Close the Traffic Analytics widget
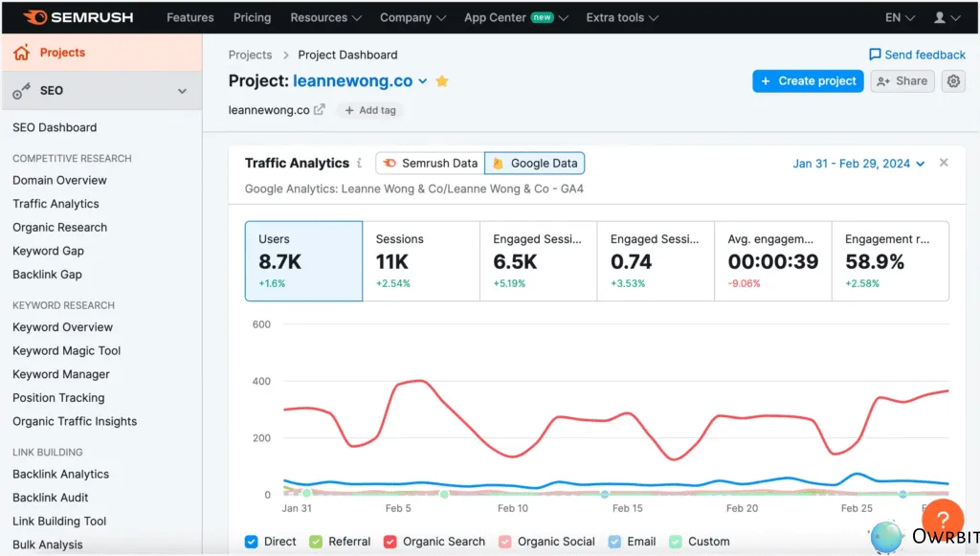Viewport: 980px width, 556px height. (x=944, y=162)
